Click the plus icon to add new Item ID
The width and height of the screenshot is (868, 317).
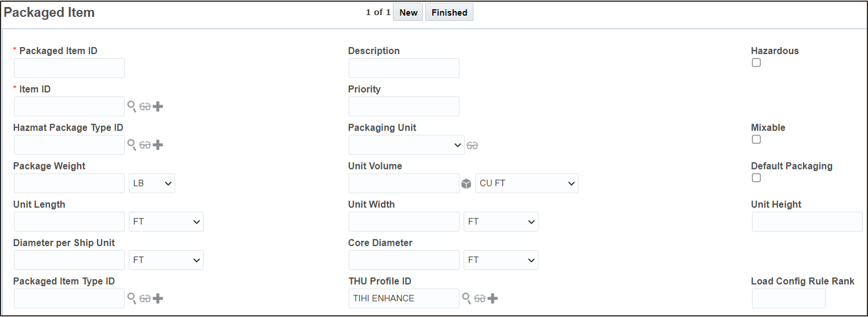coord(158,107)
